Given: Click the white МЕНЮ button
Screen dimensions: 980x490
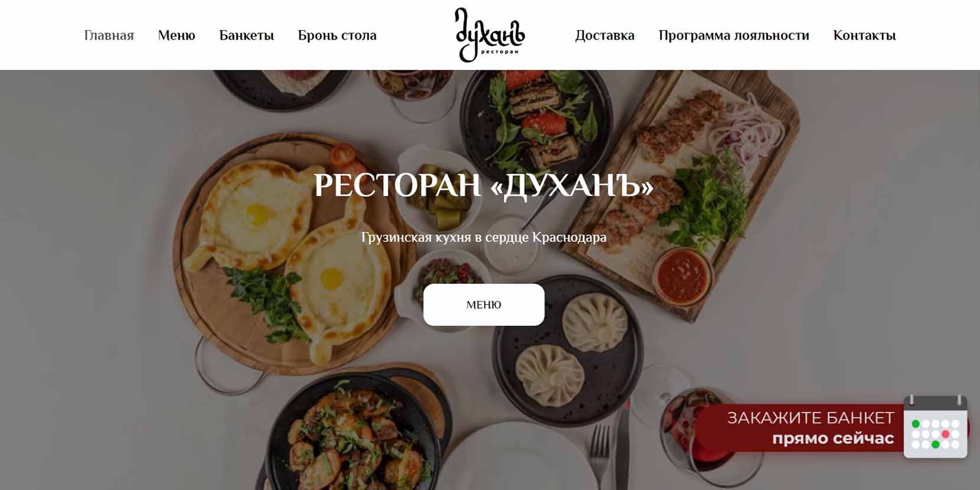Looking at the screenshot, I should 484,305.
